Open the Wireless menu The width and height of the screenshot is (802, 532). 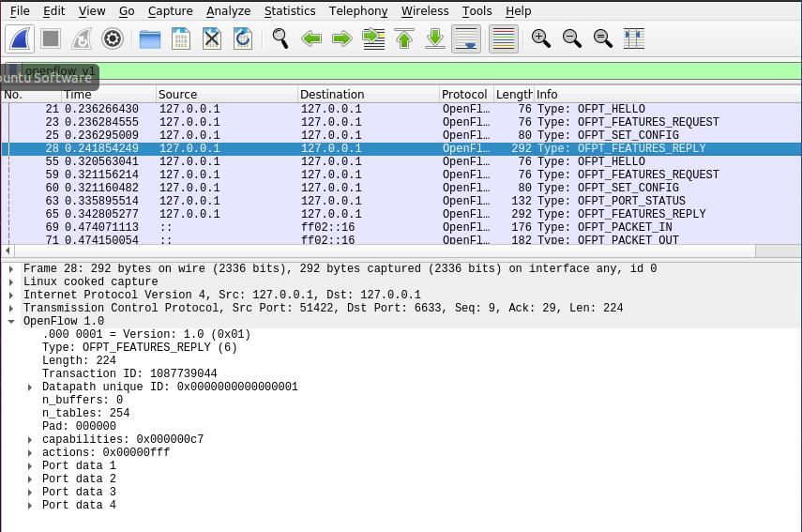(x=425, y=10)
